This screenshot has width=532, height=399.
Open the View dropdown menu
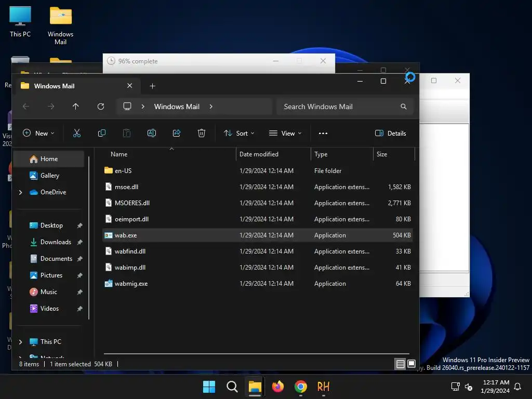[x=285, y=134]
